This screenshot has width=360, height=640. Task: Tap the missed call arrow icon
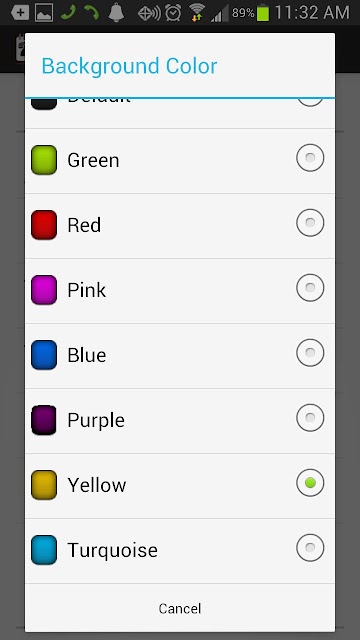pyautogui.click(x=92, y=13)
